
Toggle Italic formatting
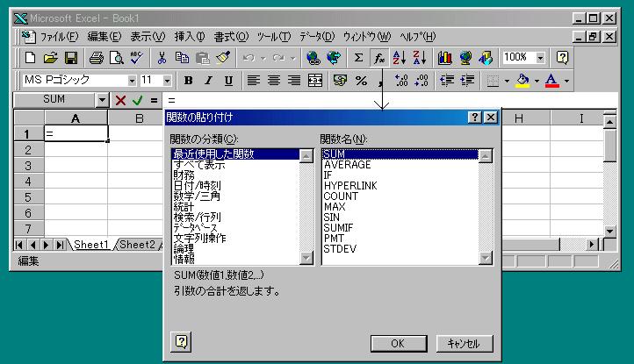(208, 81)
